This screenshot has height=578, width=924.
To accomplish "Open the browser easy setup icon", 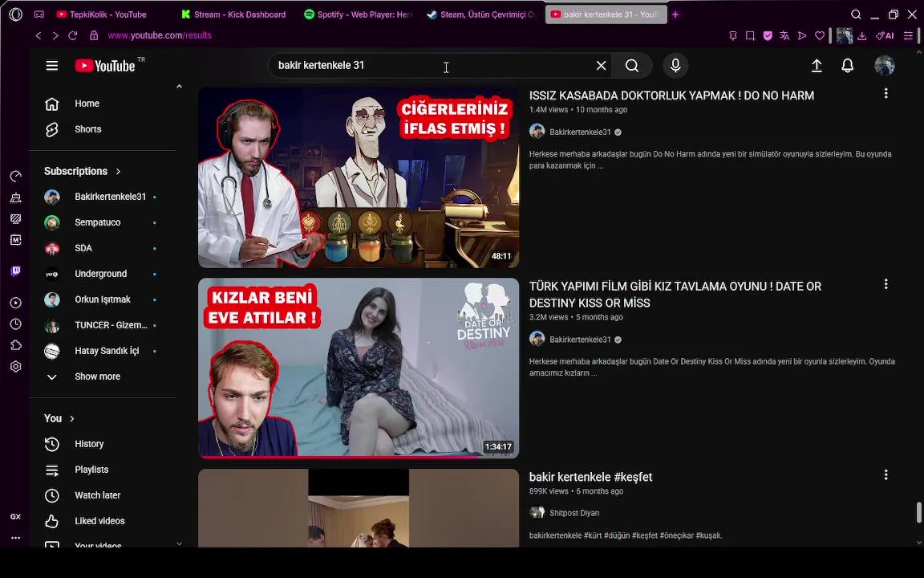I will point(908,36).
